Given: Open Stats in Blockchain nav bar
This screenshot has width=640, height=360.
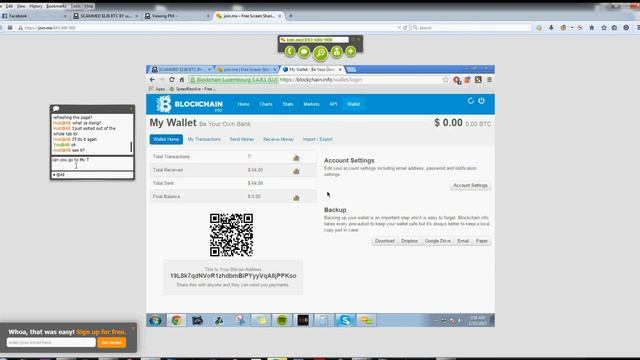Looking at the screenshot, I should click(288, 104).
